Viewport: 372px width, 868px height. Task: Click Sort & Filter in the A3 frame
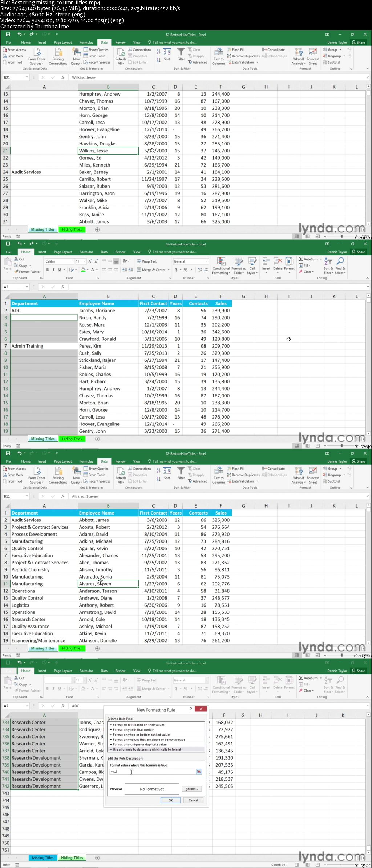pos(328,266)
